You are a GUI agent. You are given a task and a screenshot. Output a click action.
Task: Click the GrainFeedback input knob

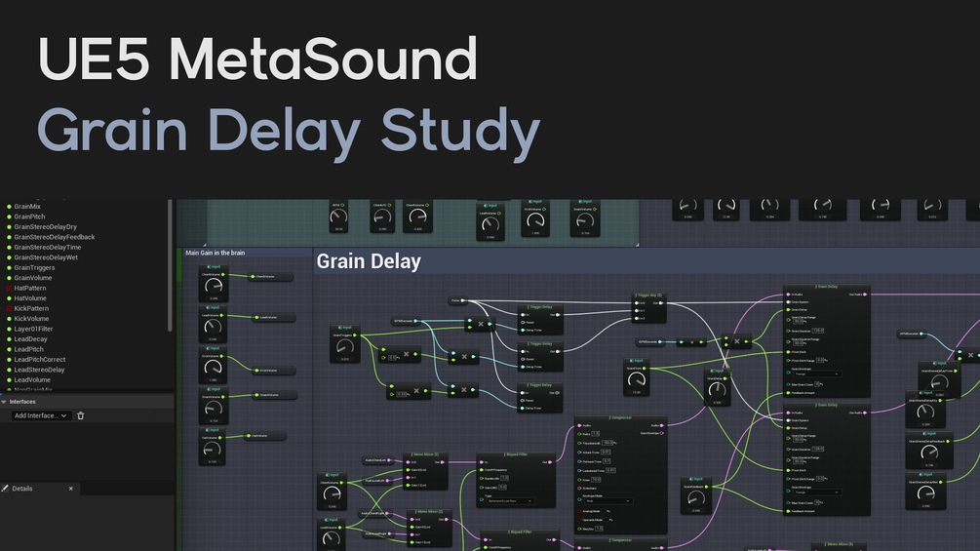click(x=695, y=498)
